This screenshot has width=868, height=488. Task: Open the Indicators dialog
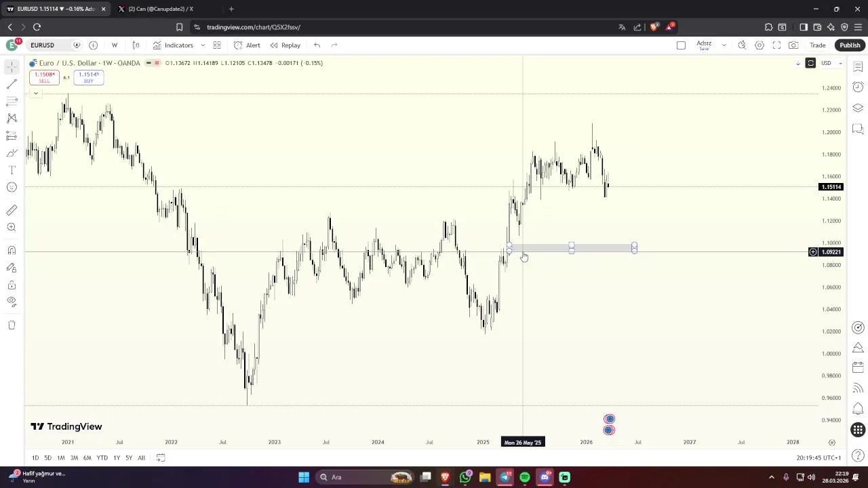click(173, 45)
